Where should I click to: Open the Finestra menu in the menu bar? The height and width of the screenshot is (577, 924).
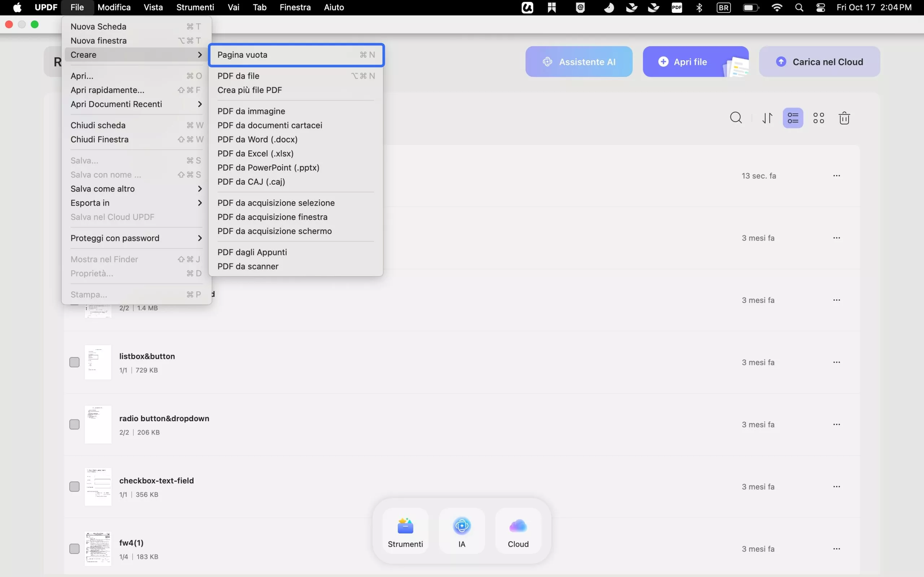(x=295, y=7)
